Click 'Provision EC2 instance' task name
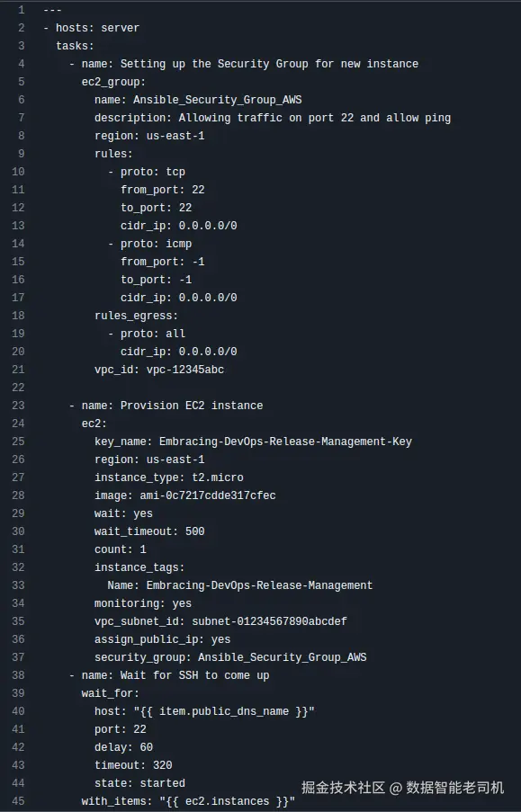This screenshot has width=521, height=812. pyautogui.click(x=192, y=406)
